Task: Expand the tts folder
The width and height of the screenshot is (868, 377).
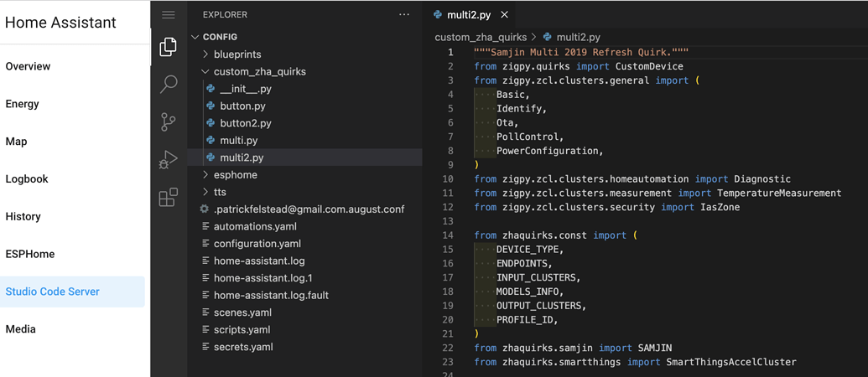Action: [x=205, y=192]
